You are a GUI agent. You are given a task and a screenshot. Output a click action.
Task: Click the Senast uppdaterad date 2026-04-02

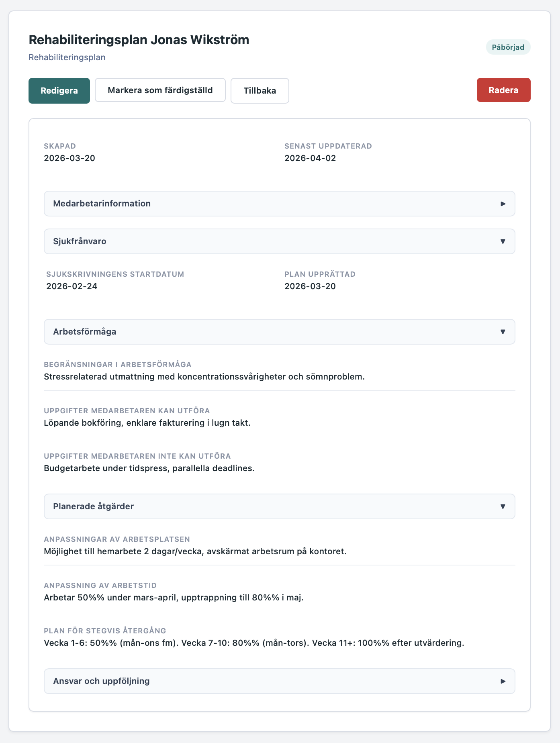pos(310,158)
